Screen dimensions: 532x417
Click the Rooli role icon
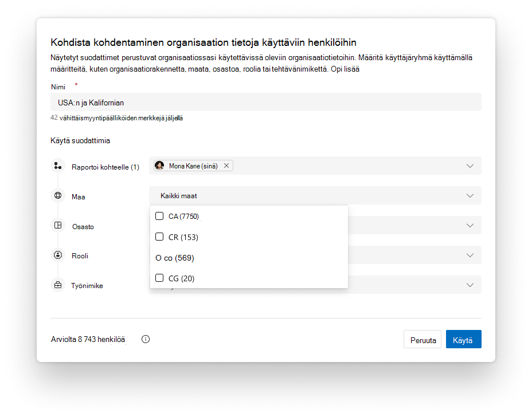click(58, 255)
